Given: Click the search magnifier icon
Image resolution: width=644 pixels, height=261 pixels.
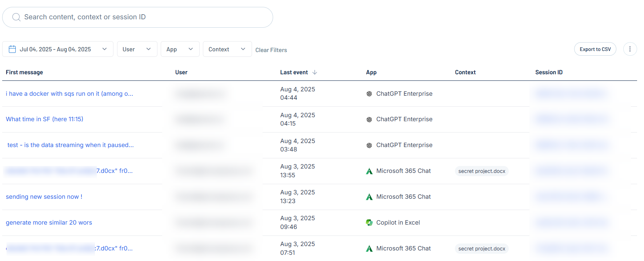Looking at the screenshot, I should point(16,17).
